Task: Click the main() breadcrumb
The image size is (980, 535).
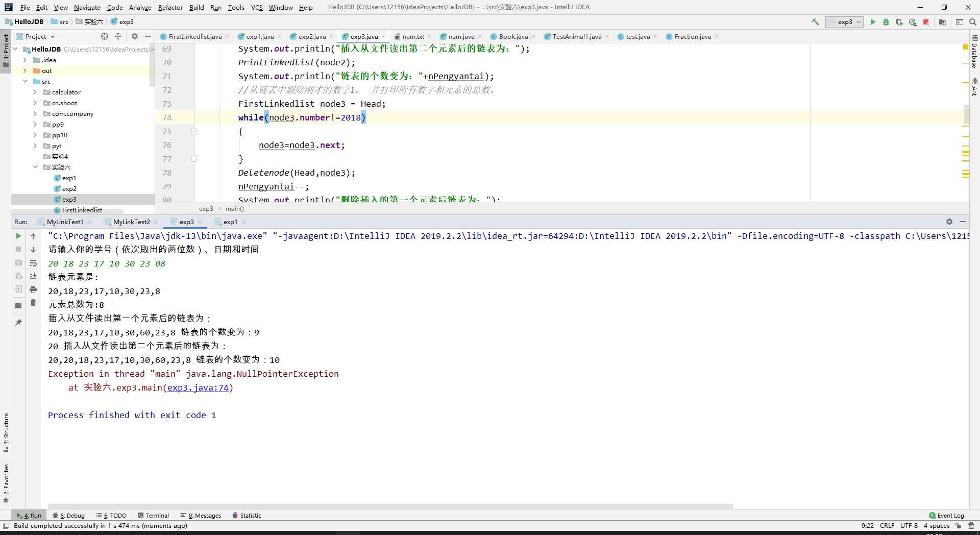Action: click(235, 208)
